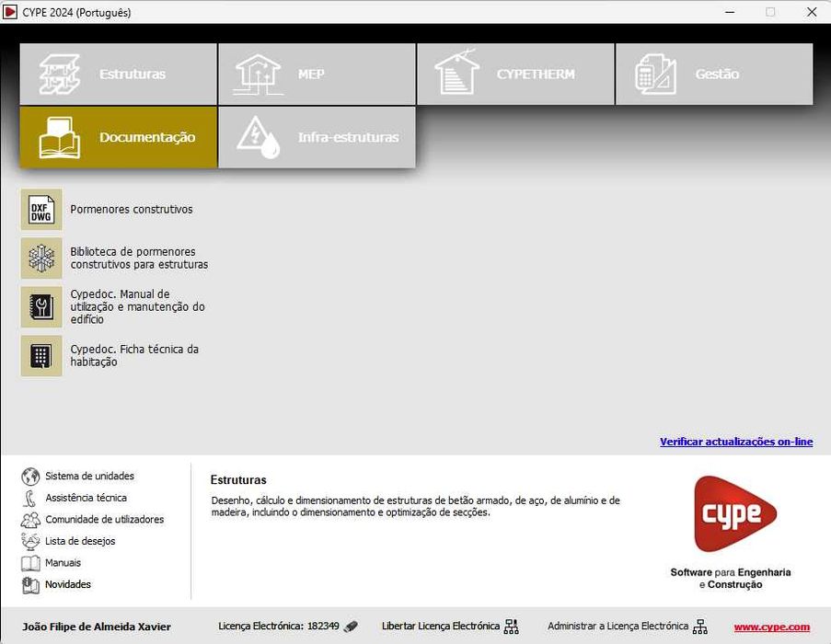The width and height of the screenshot is (831, 644).
Task: Launch Pormenores construtivos DXF DWG icon
Action: (41, 210)
